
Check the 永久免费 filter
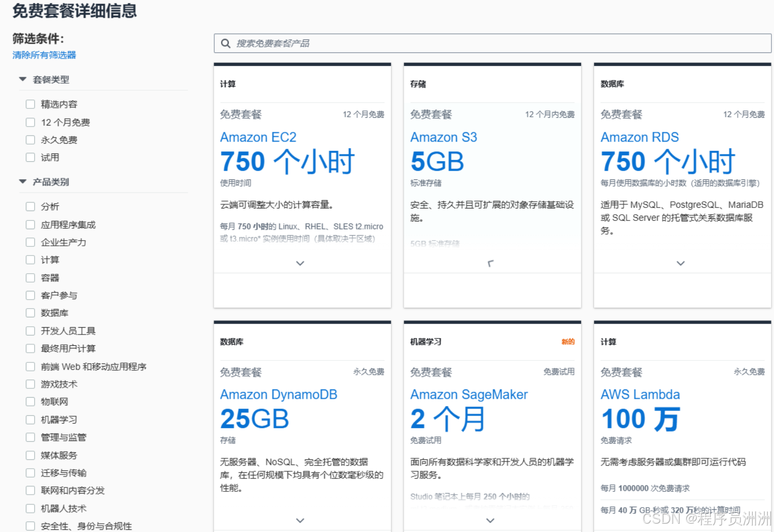[31, 140]
